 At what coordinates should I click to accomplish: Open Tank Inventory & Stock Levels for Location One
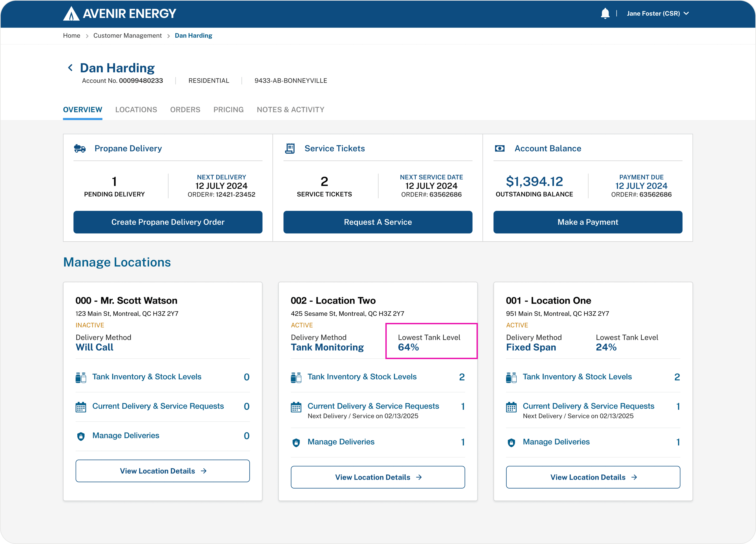(x=577, y=377)
